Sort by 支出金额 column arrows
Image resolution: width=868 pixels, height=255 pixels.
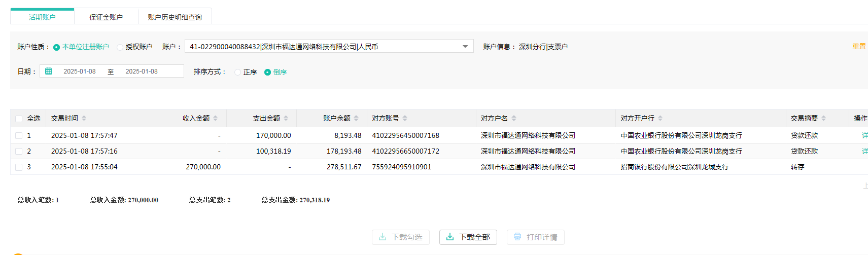(x=286, y=118)
